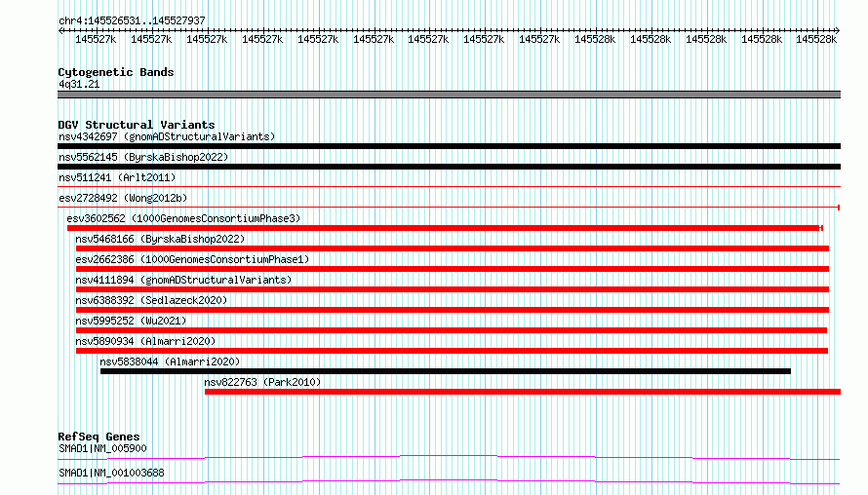This screenshot has width=868, height=495.
Task: Select the 4q31.21 band label
Action: tap(79, 84)
